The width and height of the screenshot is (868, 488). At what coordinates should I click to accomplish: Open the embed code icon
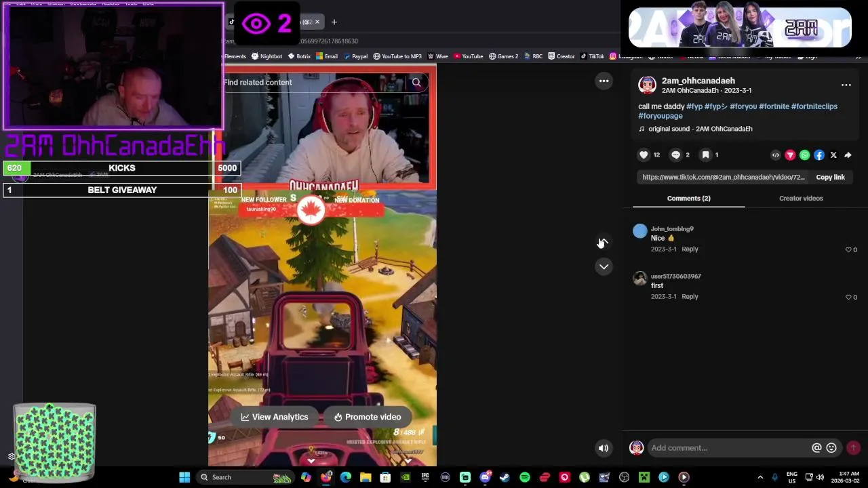776,155
